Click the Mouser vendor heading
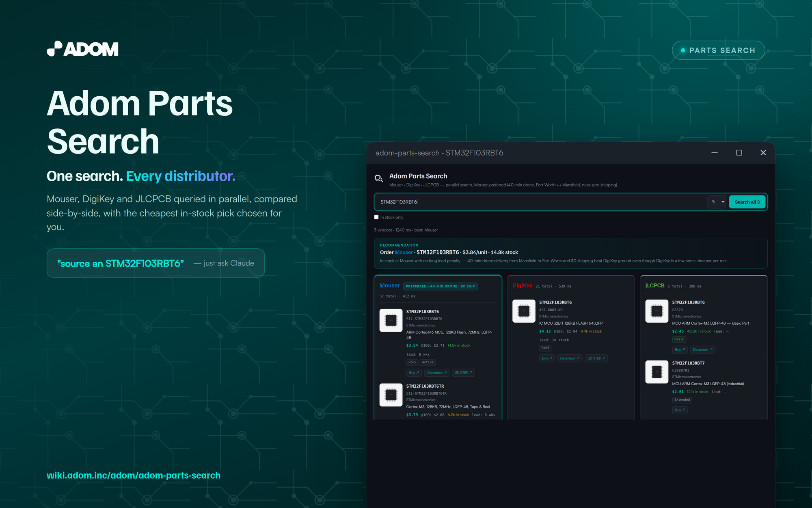The width and height of the screenshot is (812, 508). [x=389, y=286]
